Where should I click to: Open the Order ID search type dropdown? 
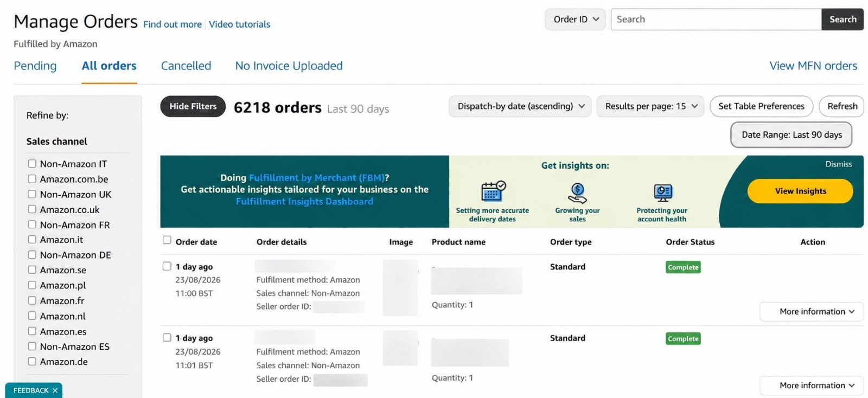tap(575, 20)
